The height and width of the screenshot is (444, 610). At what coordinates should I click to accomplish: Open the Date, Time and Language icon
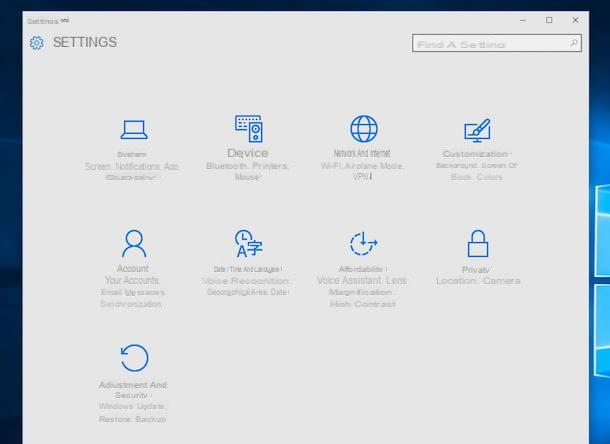point(249,244)
